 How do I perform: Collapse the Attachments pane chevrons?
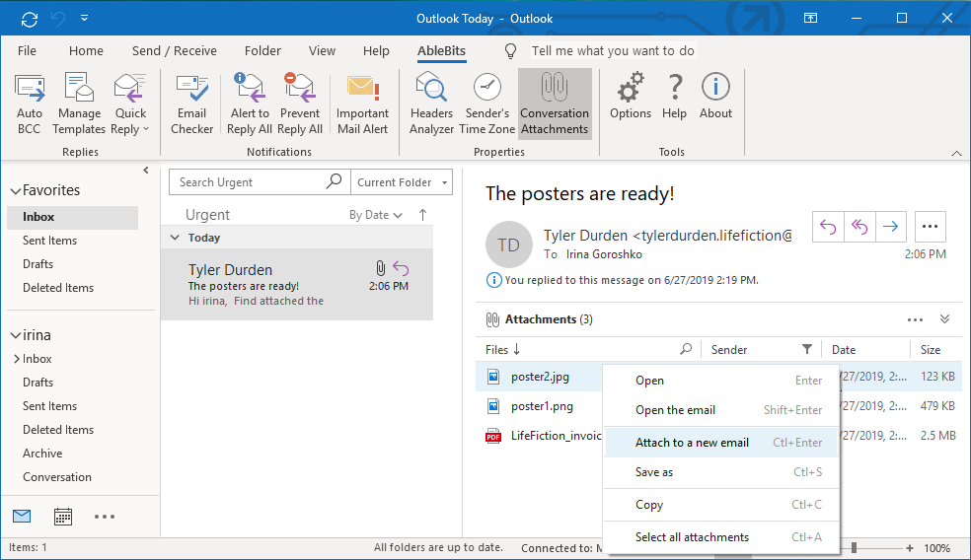click(x=944, y=319)
